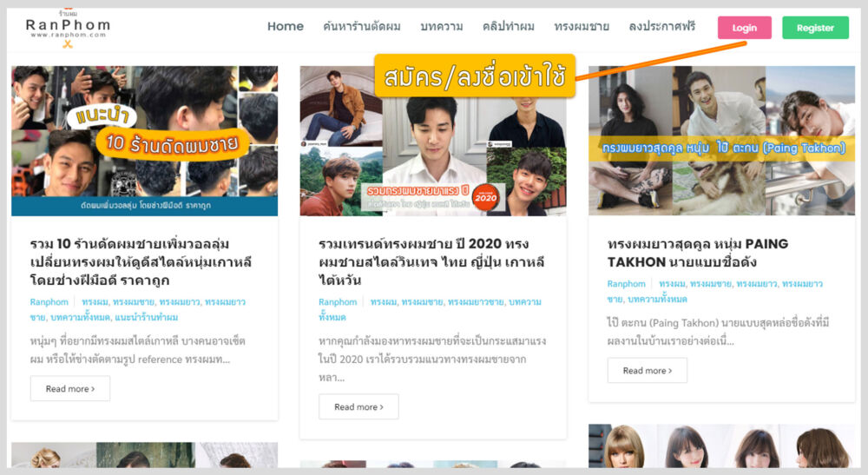Click the pink Login button
Screen dimensions: 868x475
coord(744,28)
